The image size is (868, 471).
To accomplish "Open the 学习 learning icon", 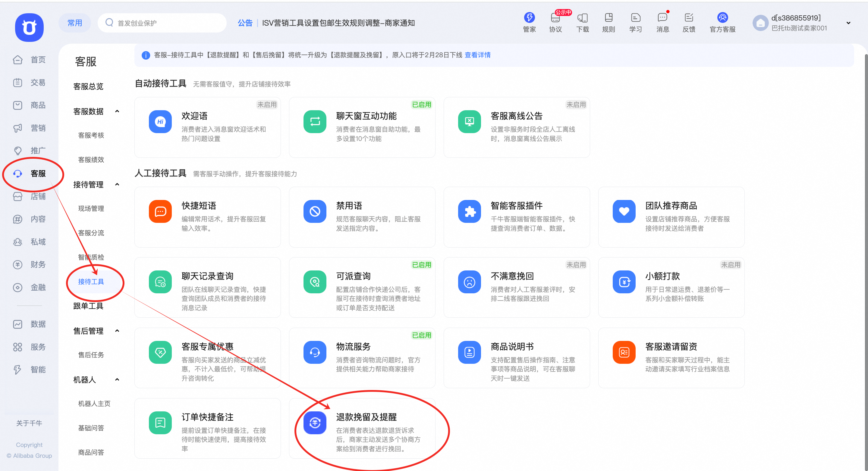I will [636, 17].
